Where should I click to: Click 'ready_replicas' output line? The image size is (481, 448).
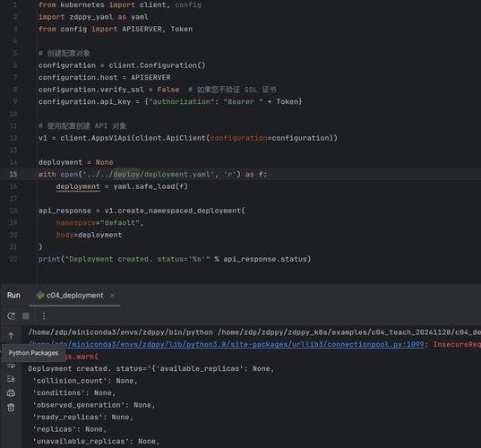[82, 417]
